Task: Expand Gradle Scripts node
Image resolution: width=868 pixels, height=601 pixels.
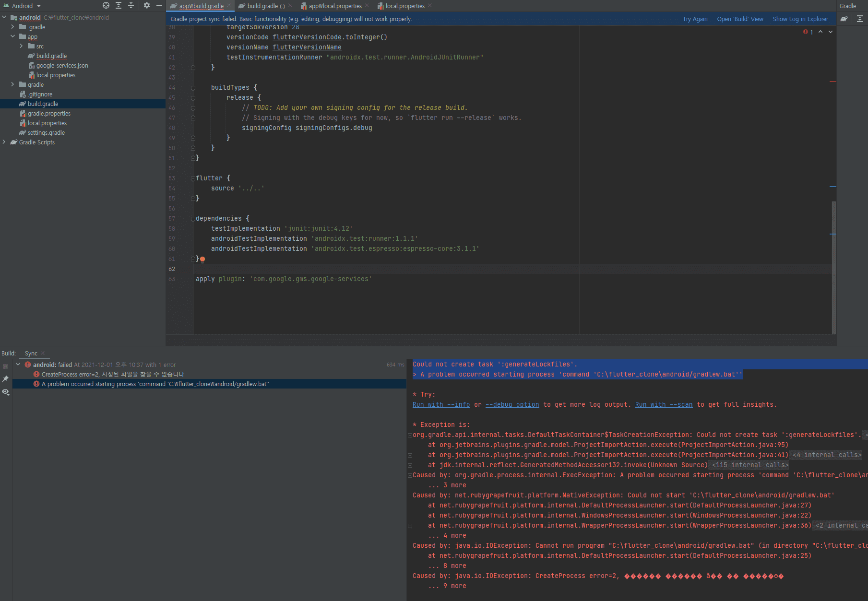Action: tap(4, 142)
